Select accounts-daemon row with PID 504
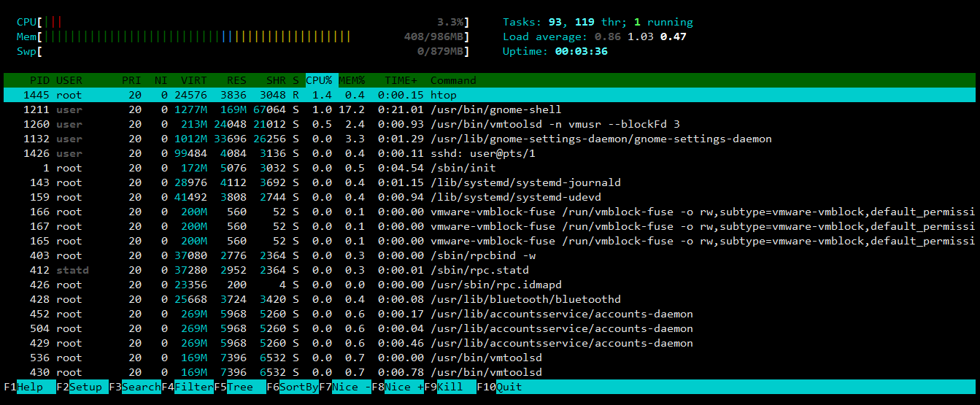 (x=490, y=328)
